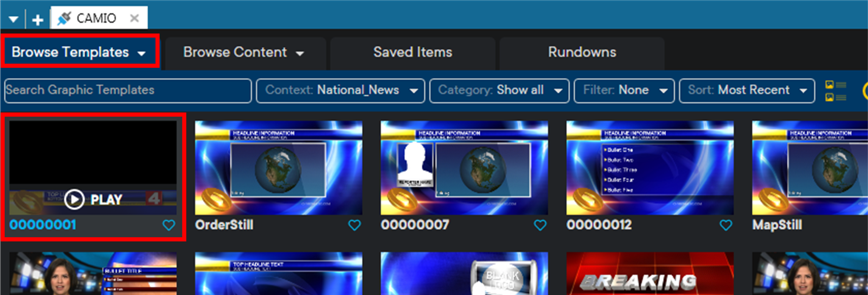Image resolution: width=868 pixels, height=295 pixels.
Task: Add a new tab with plus icon
Action: (38, 20)
